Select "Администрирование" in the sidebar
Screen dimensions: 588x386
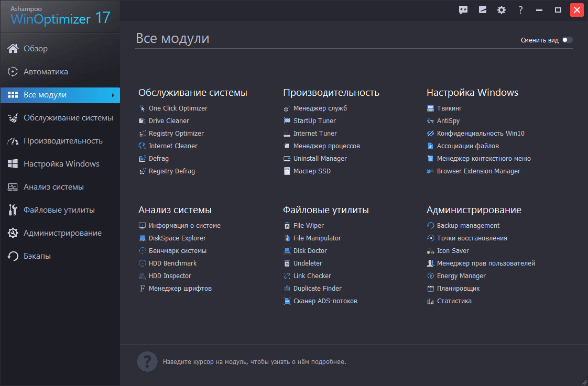click(x=60, y=233)
